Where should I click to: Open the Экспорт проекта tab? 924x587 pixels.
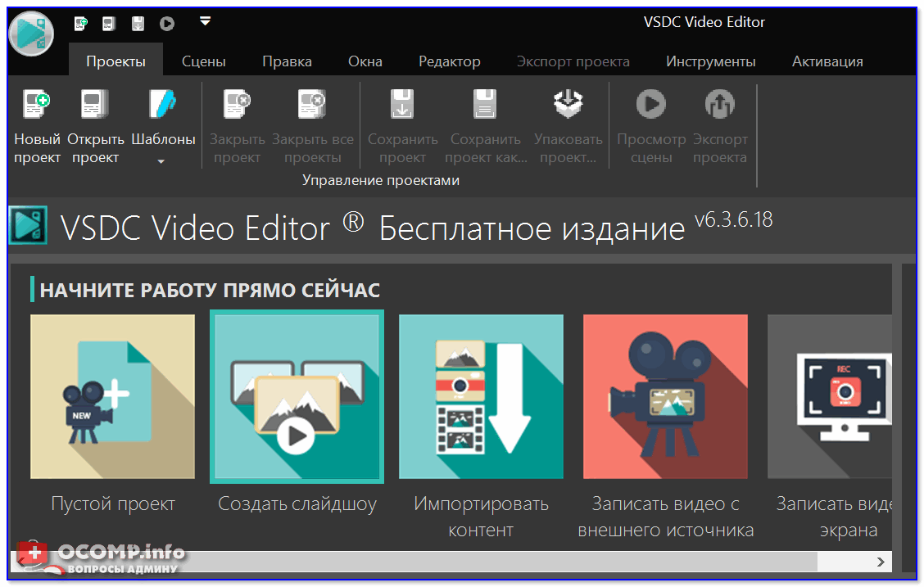tap(573, 61)
